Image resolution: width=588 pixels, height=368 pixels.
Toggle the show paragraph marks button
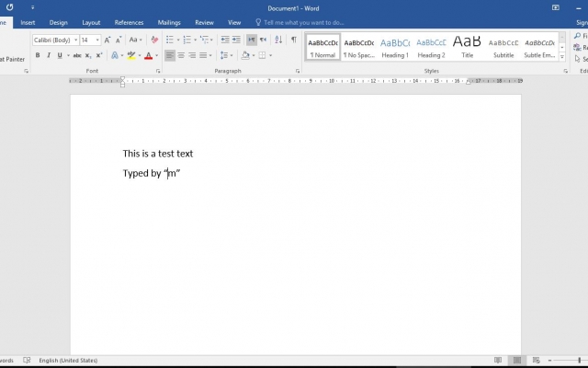click(294, 40)
